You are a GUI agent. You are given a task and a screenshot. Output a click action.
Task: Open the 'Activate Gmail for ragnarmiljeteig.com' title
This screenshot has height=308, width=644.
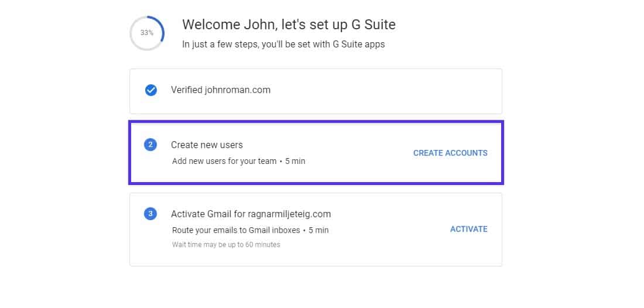tap(251, 214)
